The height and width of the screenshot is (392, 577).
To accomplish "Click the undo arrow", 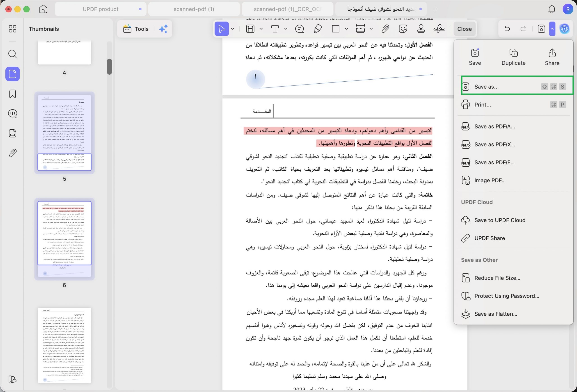I will point(507,29).
